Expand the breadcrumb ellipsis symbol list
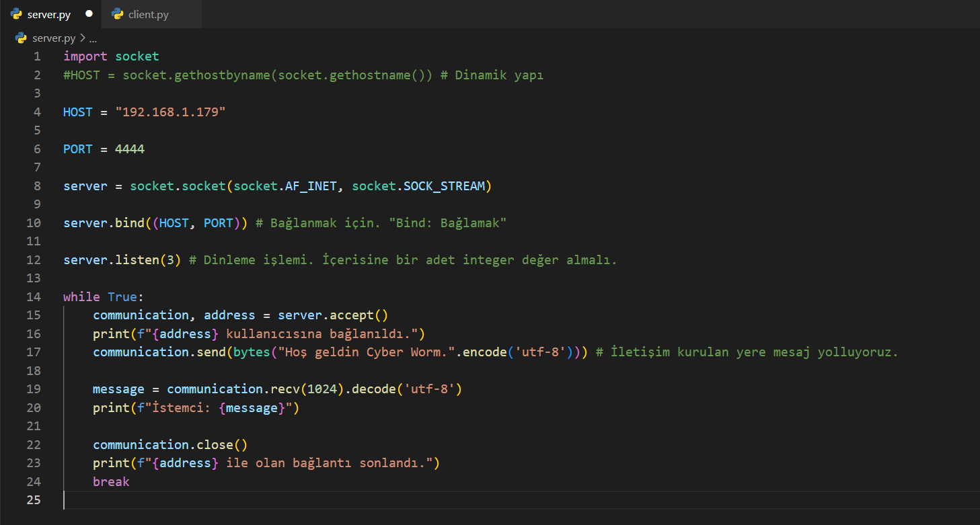980x525 pixels. tap(93, 38)
